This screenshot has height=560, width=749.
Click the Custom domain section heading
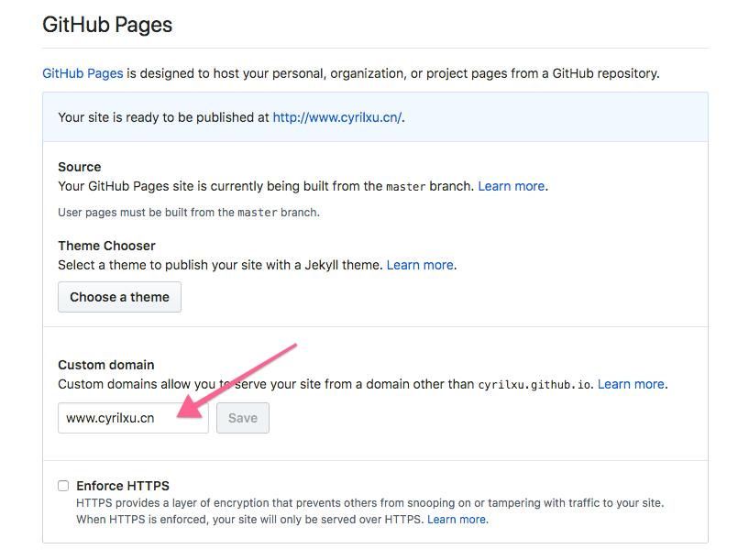tap(106, 365)
